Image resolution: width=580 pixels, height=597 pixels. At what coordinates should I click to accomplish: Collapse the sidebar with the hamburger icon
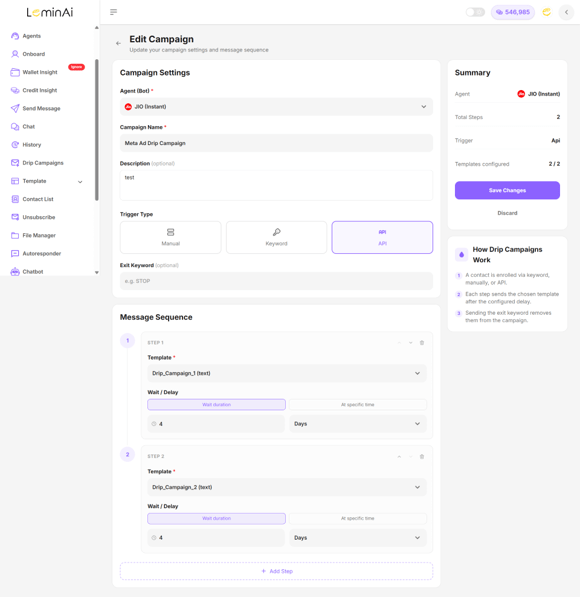[x=113, y=12]
